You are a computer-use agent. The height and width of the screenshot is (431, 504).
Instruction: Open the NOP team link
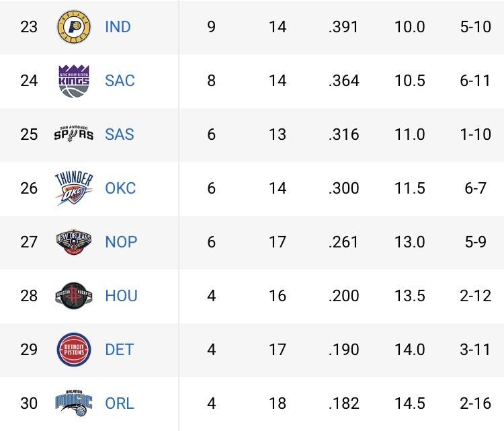[x=121, y=242]
